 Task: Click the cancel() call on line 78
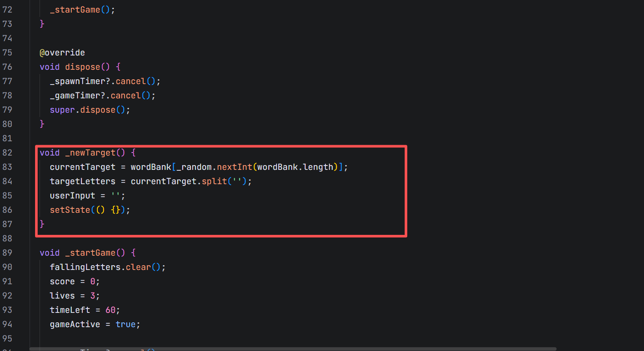(131, 95)
